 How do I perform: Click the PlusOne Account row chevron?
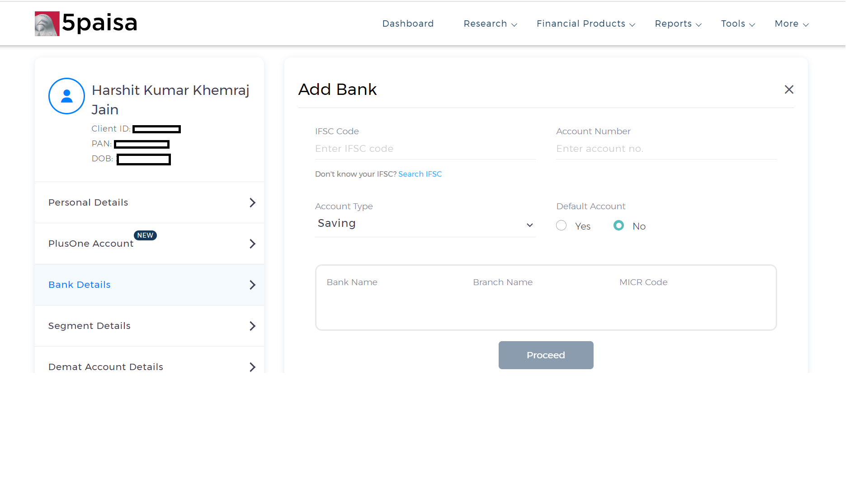point(252,244)
